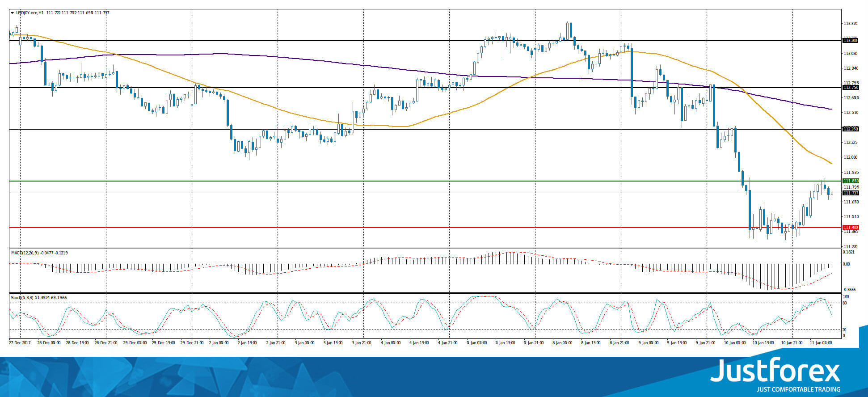Click the JUST COMFORTABLE TRADING tagline
Screen dimensions: 868x397
(x=798, y=389)
